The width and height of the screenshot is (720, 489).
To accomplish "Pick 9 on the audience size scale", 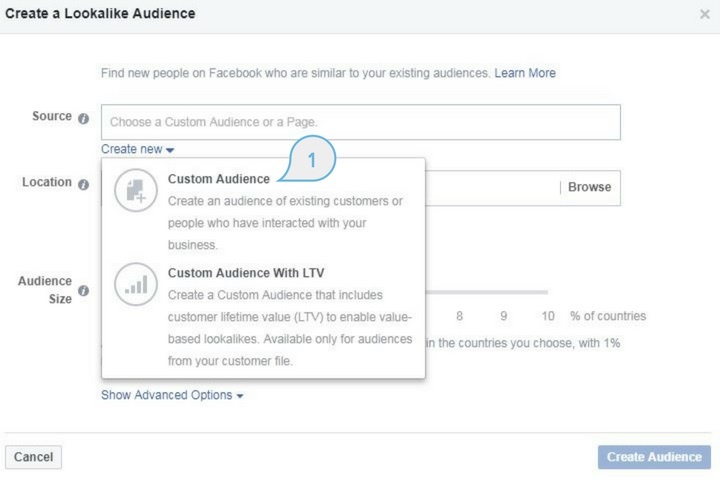I will [x=504, y=316].
